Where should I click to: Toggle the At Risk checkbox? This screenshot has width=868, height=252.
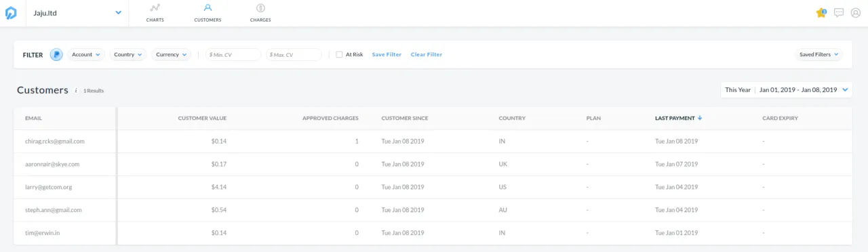tap(339, 55)
